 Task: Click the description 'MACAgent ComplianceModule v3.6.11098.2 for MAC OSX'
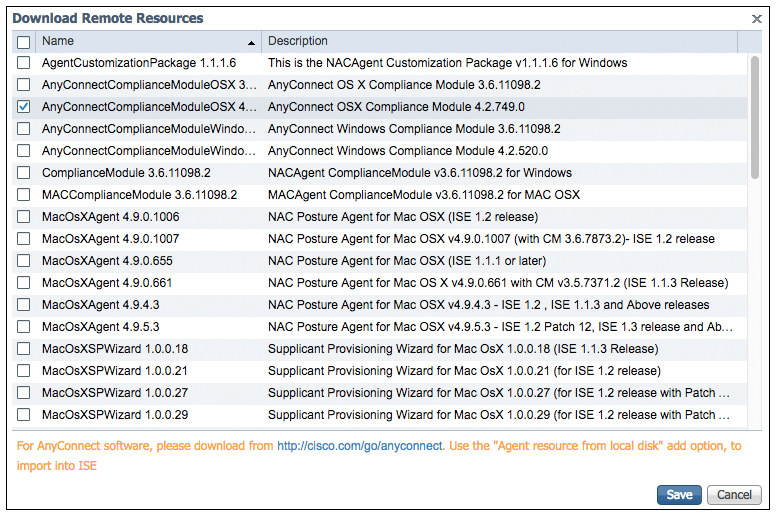coord(424,195)
